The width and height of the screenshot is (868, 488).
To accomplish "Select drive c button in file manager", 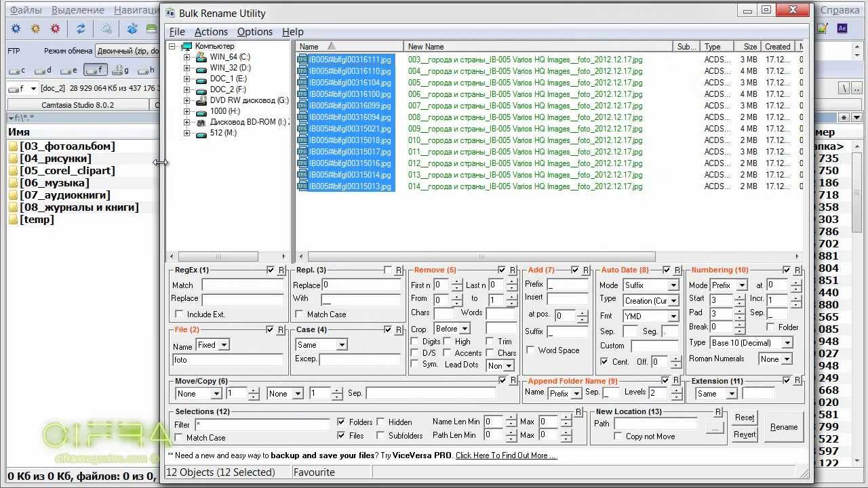I will [18, 70].
